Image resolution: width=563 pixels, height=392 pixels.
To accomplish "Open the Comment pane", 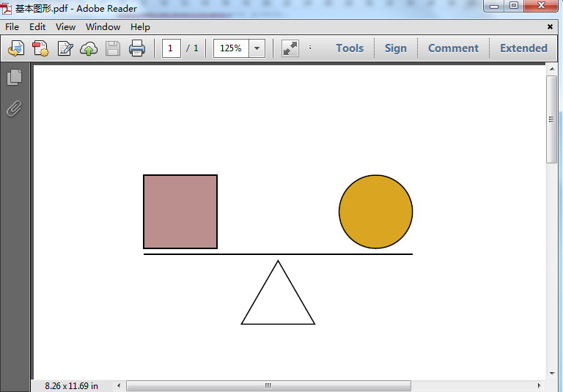I will coord(453,48).
